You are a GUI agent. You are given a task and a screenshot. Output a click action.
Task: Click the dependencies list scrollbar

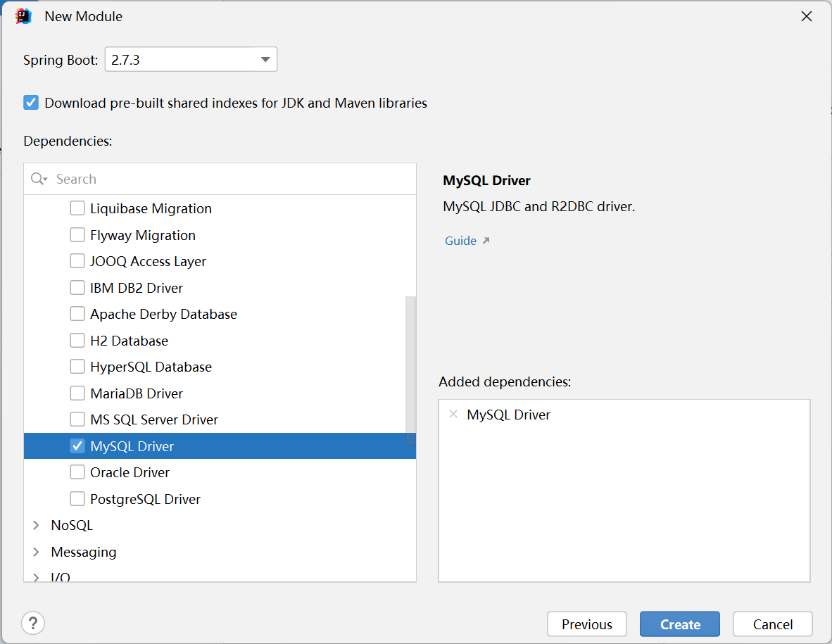coord(410,370)
